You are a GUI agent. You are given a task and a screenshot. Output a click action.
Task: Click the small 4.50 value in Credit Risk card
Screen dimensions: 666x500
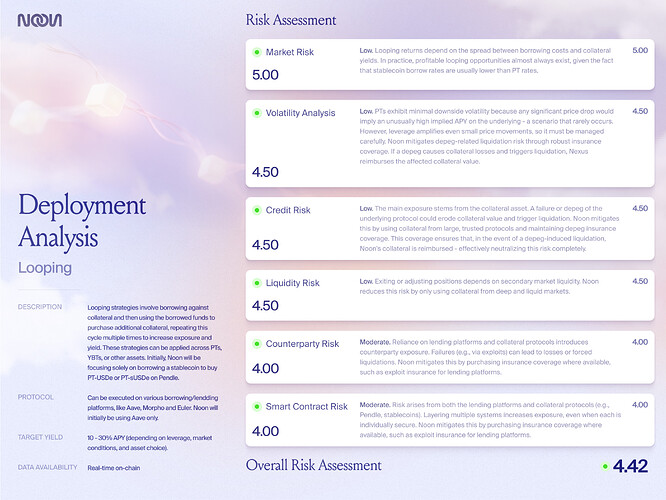point(640,209)
